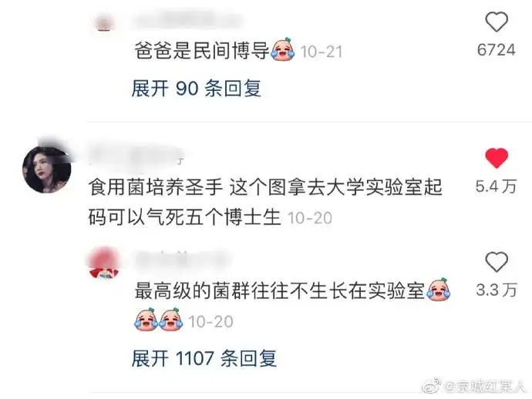The height and width of the screenshot is (399, 532).
Task: Tap the second crying emoji beside 10-20
Action: pyautogui.click(x=171, y=319)
